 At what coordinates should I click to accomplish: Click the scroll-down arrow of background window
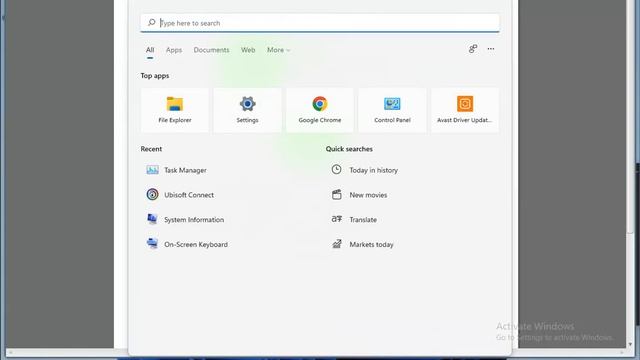(630, 344)
